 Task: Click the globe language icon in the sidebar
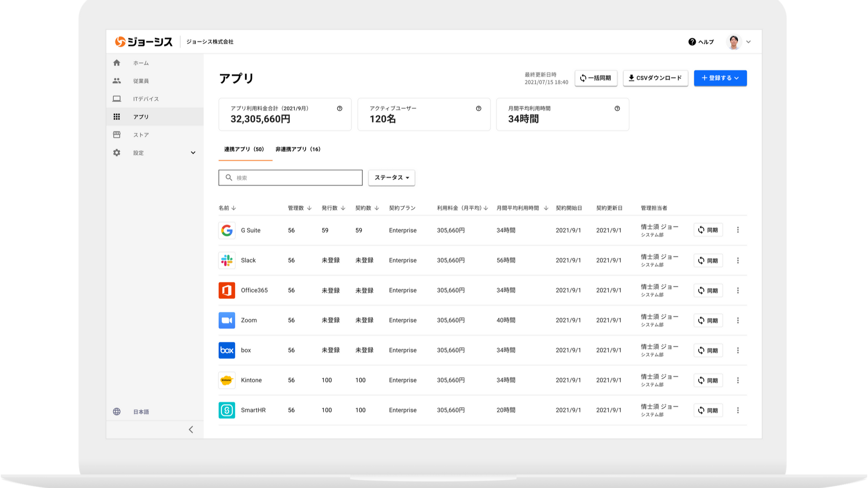[117, 412]
